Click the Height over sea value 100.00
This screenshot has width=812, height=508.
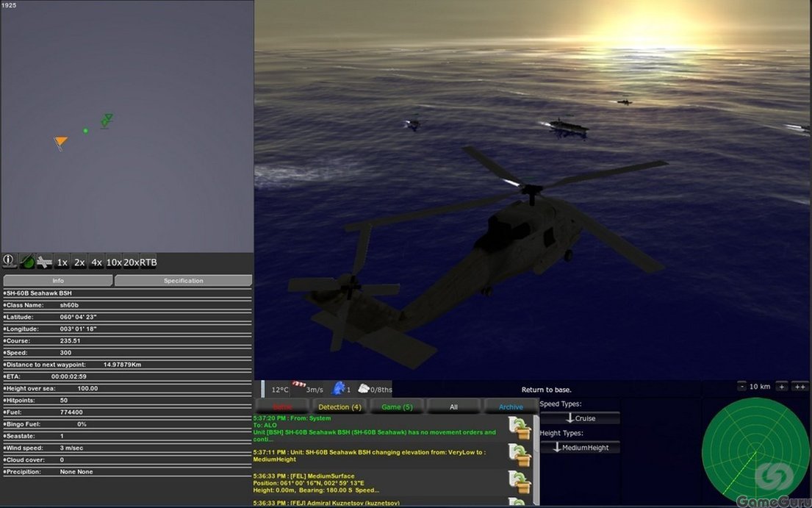pyautogui.click(x=87, y=388)
